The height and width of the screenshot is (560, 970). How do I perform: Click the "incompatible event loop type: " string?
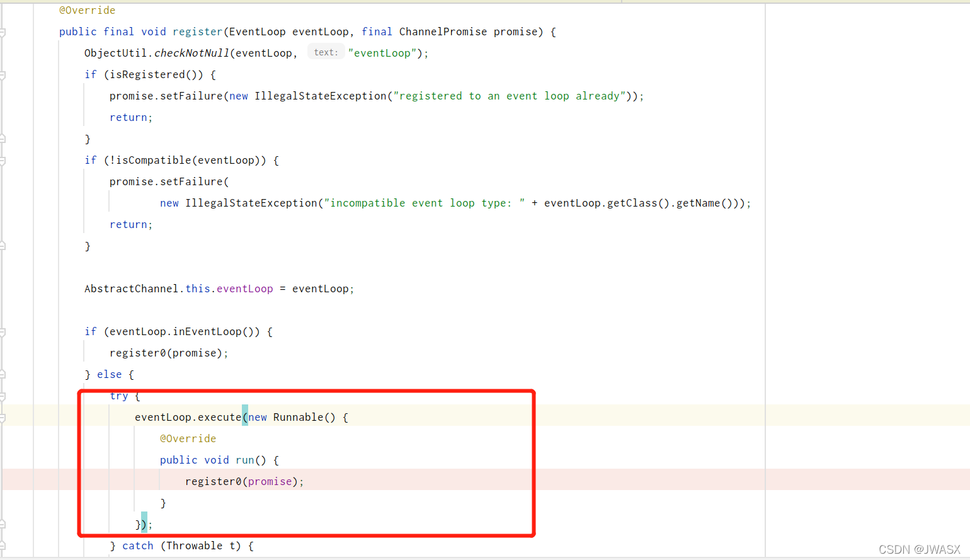tap(424, 203)
